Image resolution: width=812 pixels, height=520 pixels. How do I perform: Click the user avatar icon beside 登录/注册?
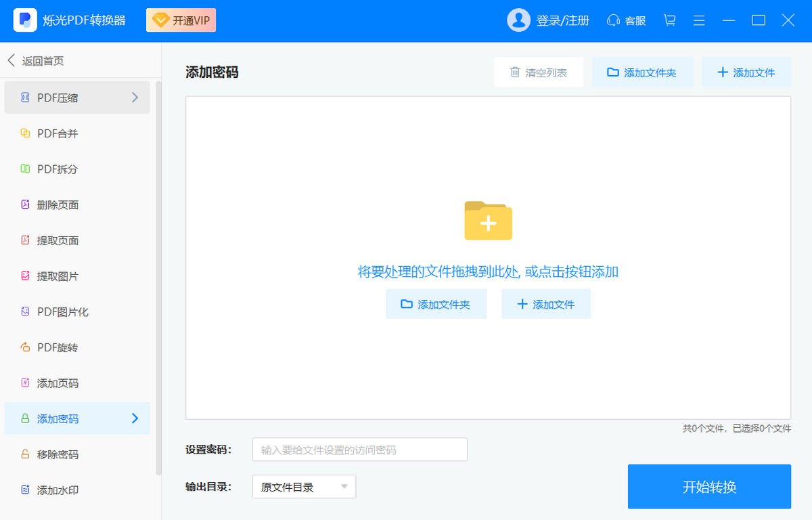pos(518,20)
